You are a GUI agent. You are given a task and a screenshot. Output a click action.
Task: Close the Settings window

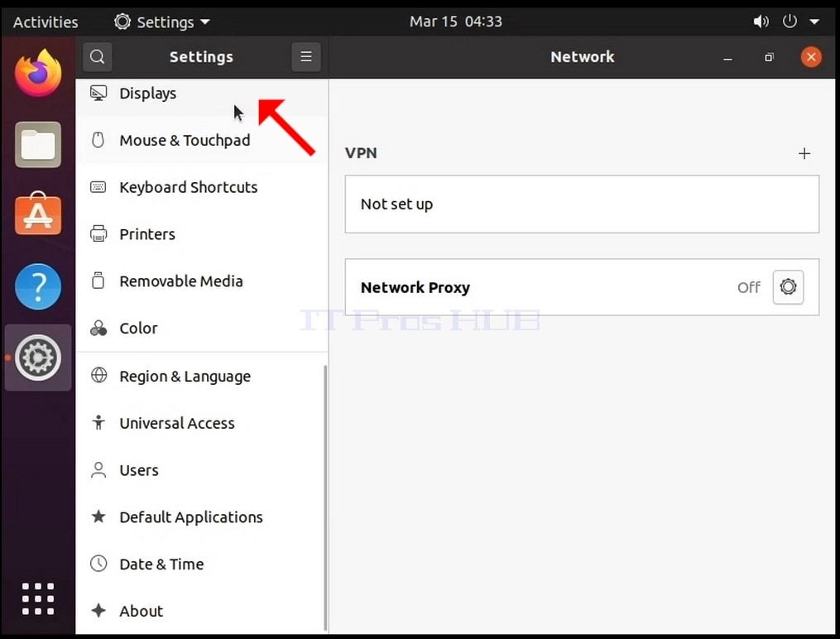[811, 57]
